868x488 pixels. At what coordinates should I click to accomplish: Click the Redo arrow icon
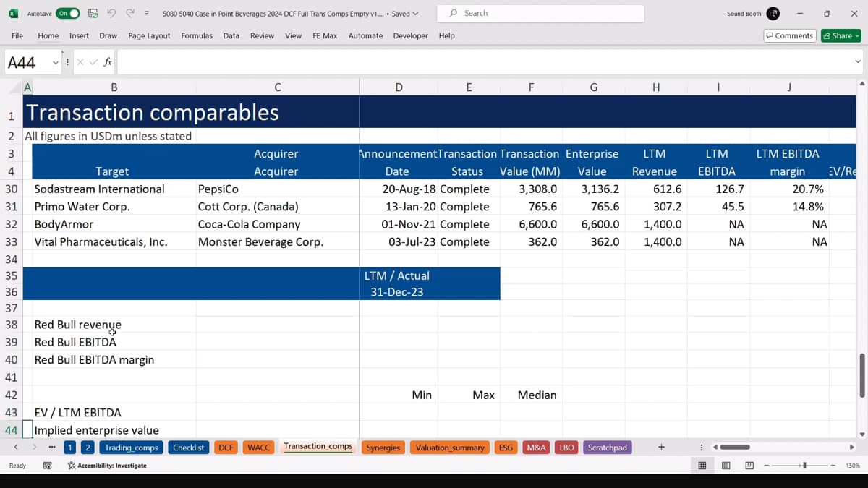[130, 14]
